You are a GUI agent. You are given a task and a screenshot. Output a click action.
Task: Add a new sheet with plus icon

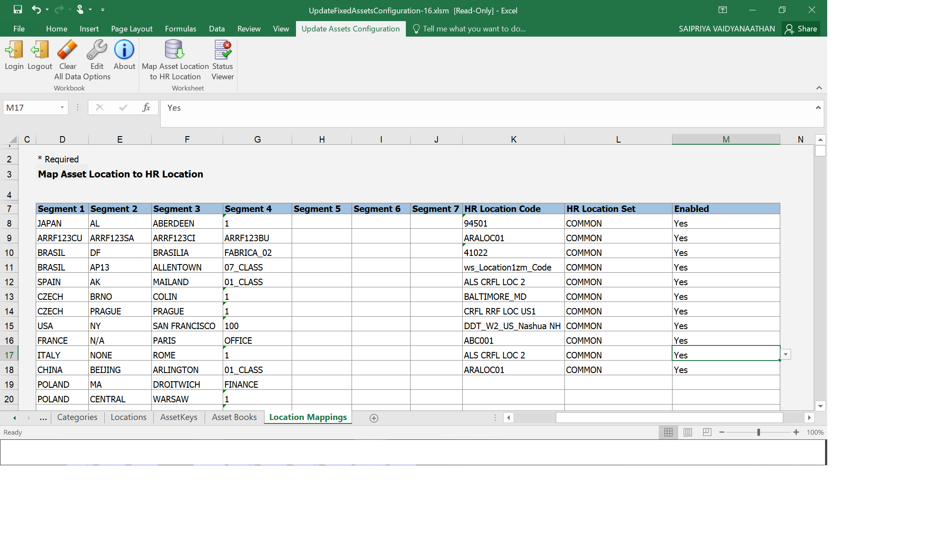pyautogui.click(x=374, y=418)
